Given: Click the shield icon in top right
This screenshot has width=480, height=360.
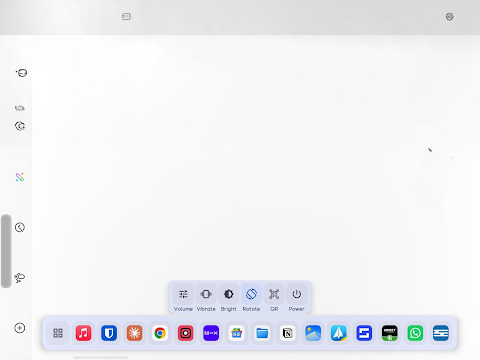Looking at the screenshot, I should coord(450,17).
